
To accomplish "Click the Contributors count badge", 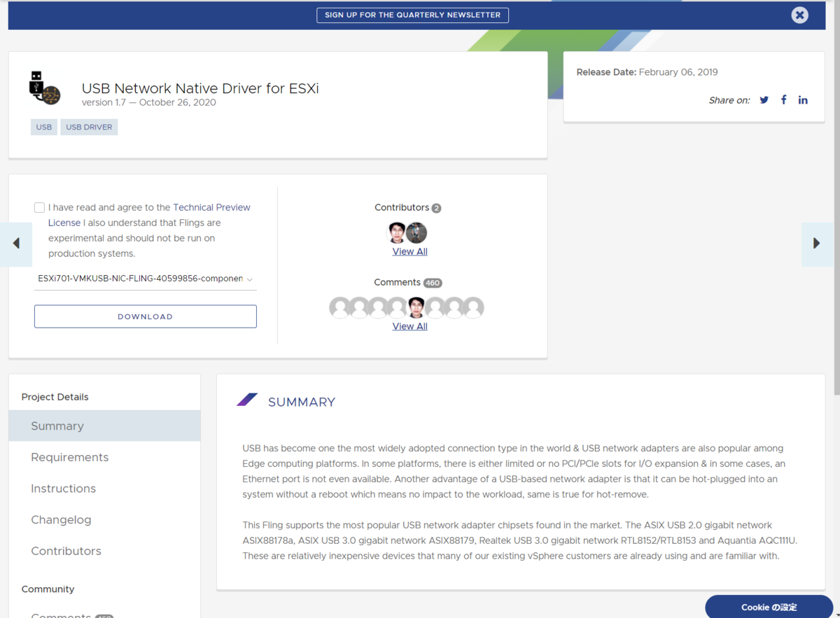I will click(437, 208).
